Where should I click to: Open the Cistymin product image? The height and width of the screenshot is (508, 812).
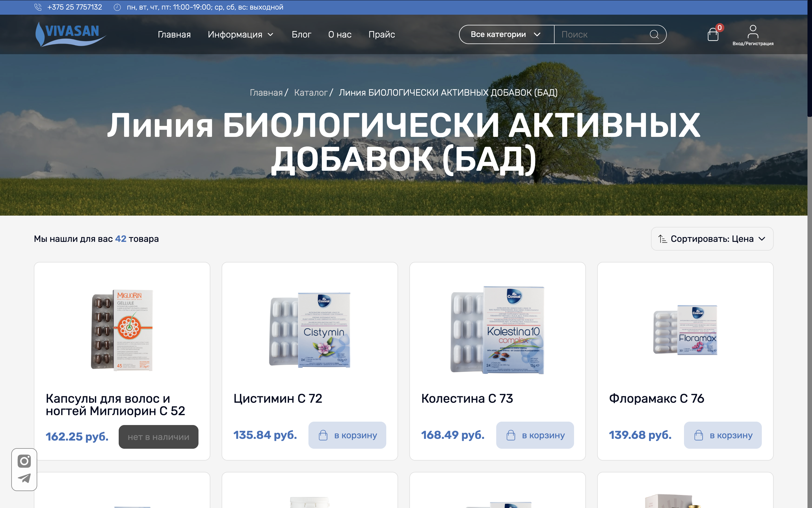(x=310, y=330)
